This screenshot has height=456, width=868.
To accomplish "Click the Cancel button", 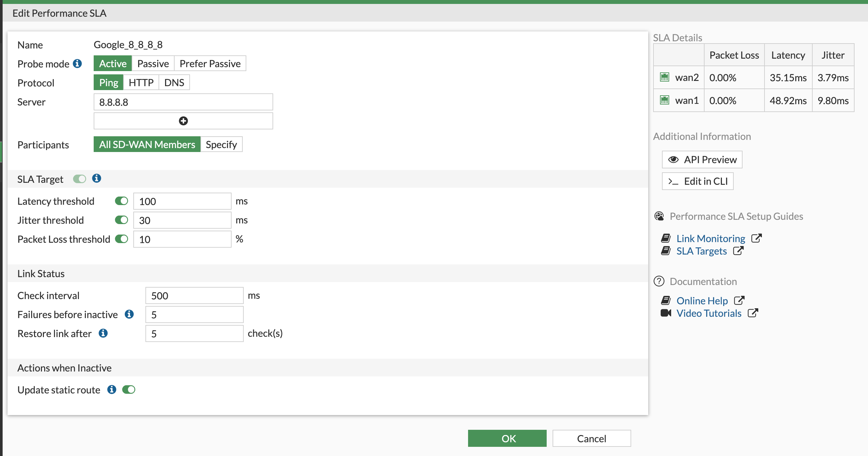I will point(591,438).
